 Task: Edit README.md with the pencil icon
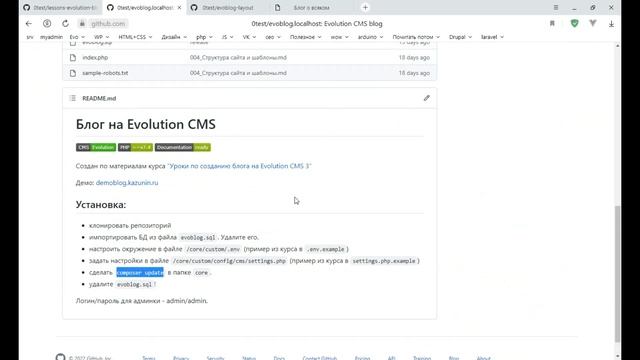pos(427,98)
